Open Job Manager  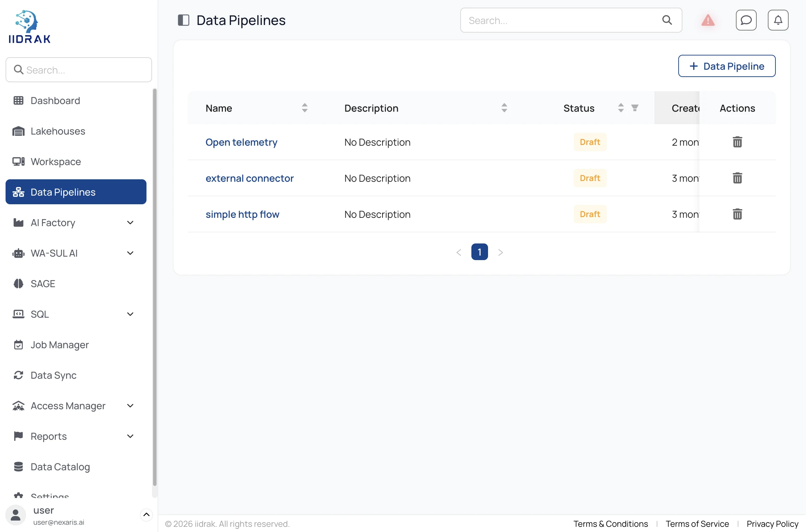pos(76,345)
